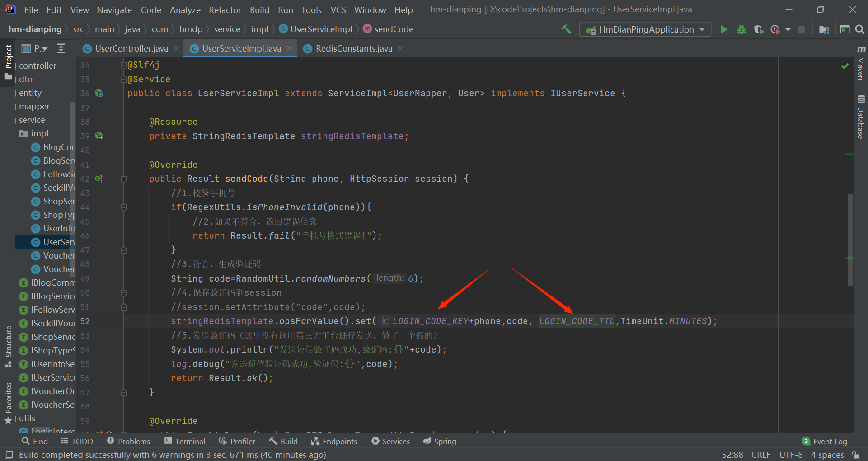
Task: Click the isPhoneInvalid method call
Action: (284, 207)
